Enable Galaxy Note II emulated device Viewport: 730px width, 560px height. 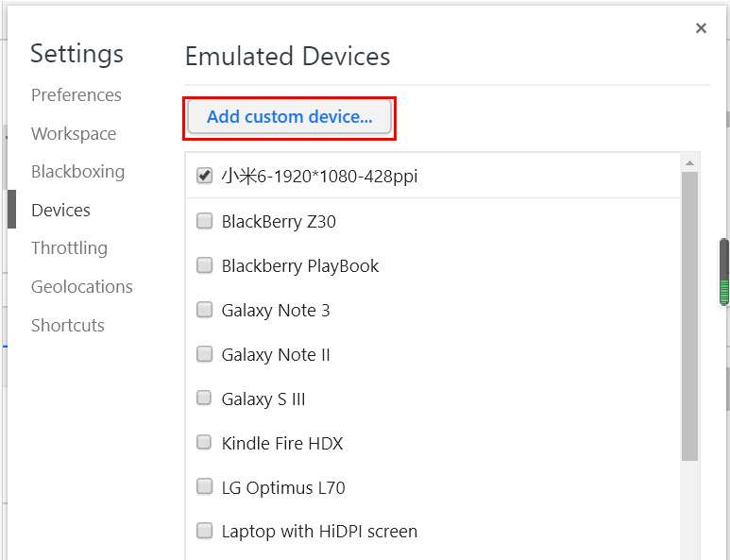pos(204,354)
